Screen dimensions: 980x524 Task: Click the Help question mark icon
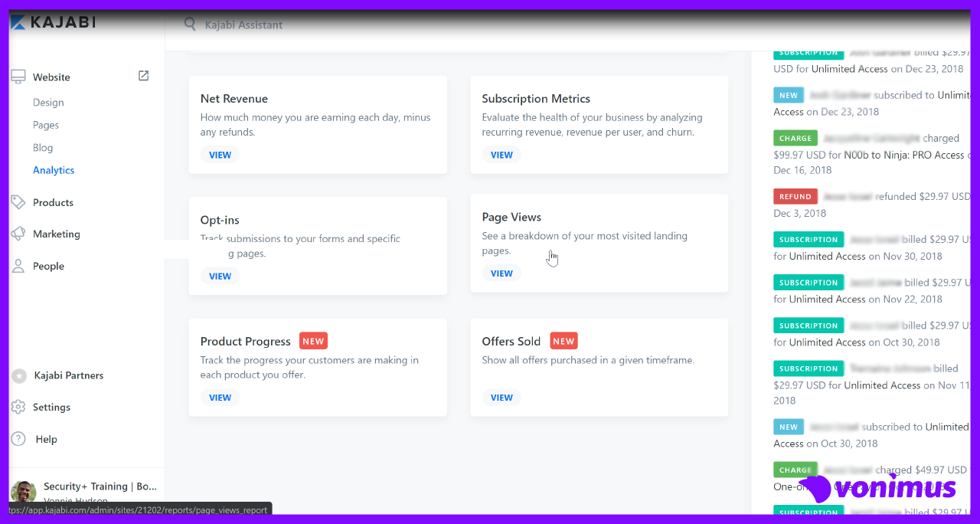point(18,439)
